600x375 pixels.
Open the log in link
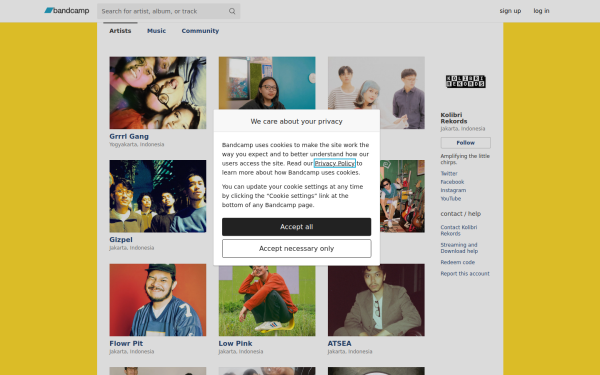point(541,11)
